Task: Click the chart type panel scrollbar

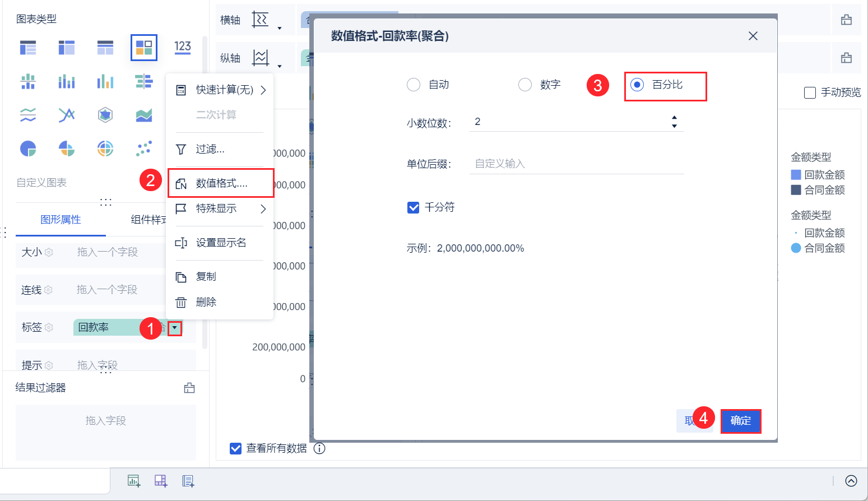Action: (x=205, y=193)
